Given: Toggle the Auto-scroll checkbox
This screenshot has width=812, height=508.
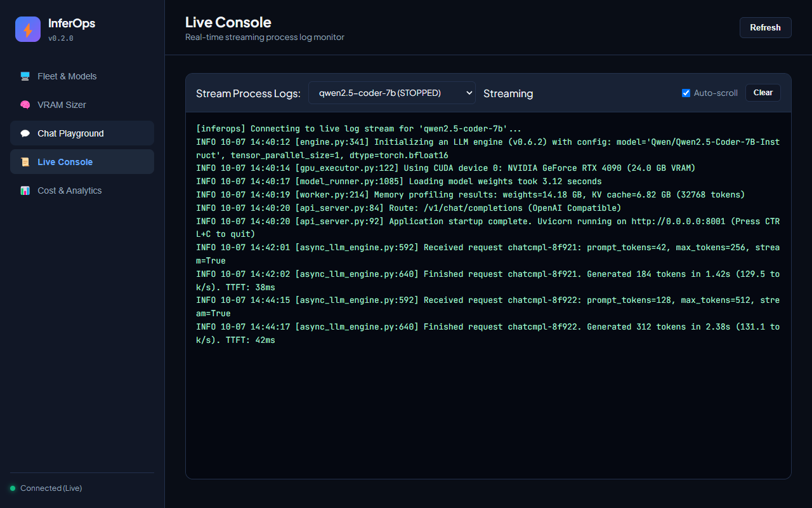Looking at the screenshot, I should [686, 93].
